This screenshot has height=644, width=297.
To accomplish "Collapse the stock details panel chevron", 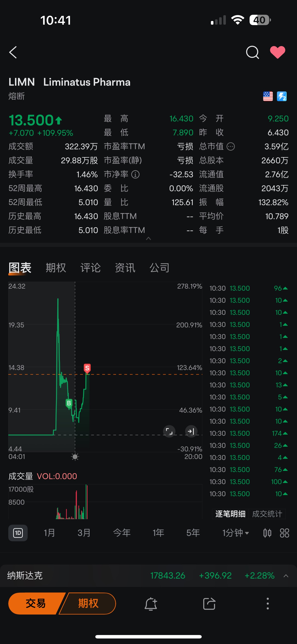I will point(148,238).
